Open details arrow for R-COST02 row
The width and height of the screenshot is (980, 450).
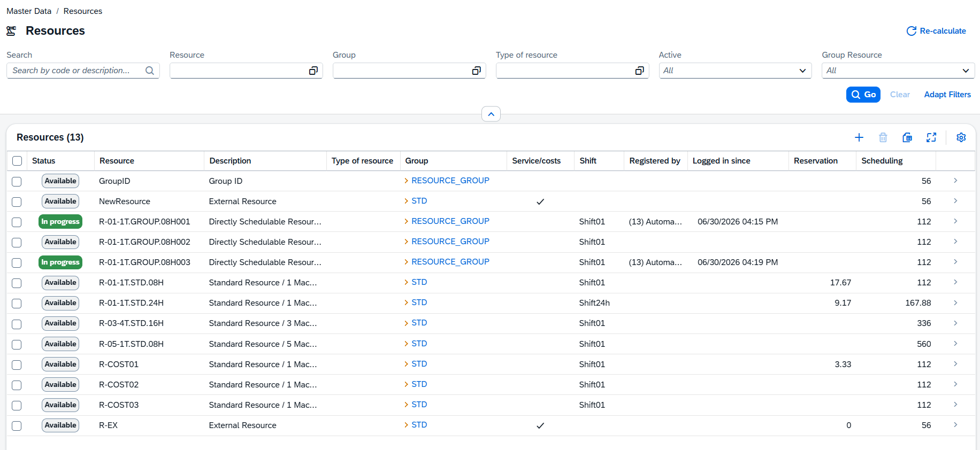pyautogui.click(x=955, y=384)
